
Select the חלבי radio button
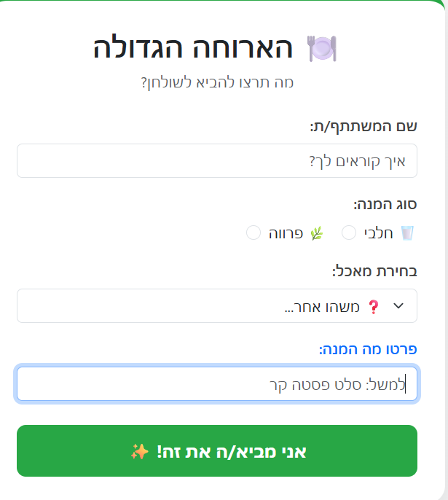click(349, 233)
